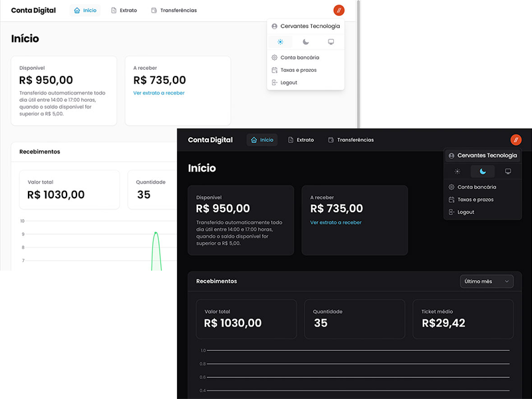Image resolution: width=532 pixels, height=399 pixels.
Task: Select system theme monitor option in light menu
Action: pyautogui.click(x=331, y=42)
